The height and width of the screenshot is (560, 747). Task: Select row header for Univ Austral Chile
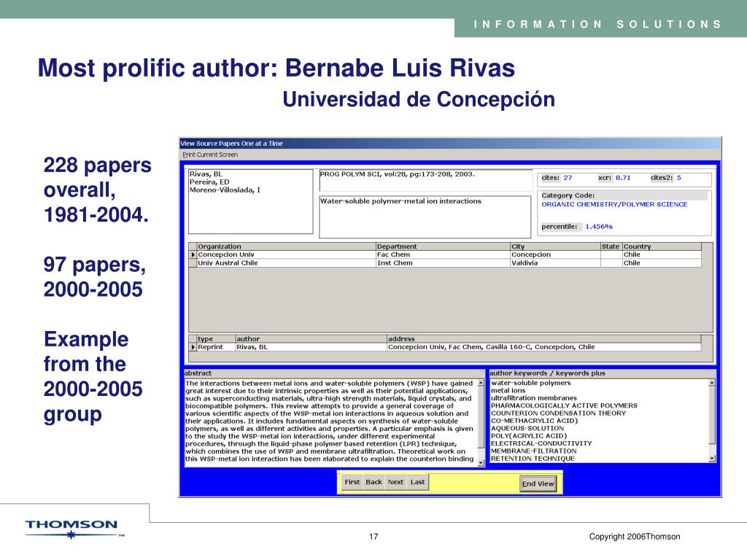pos(193,262)
